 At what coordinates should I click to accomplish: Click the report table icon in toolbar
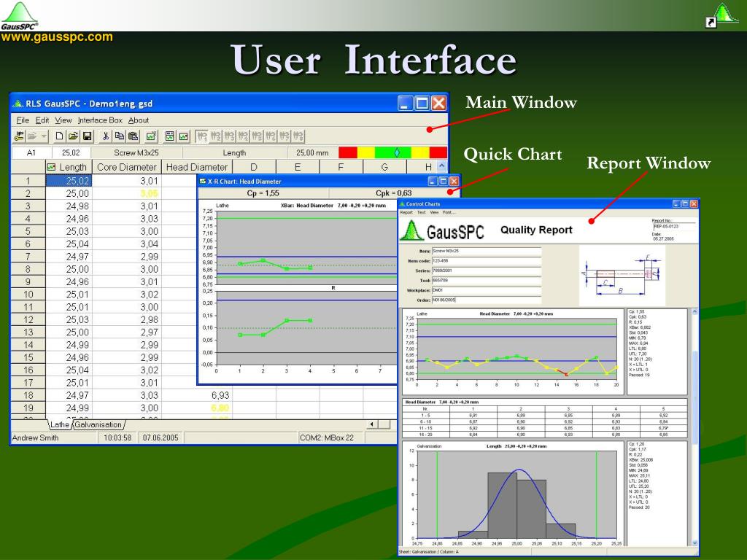169,136
